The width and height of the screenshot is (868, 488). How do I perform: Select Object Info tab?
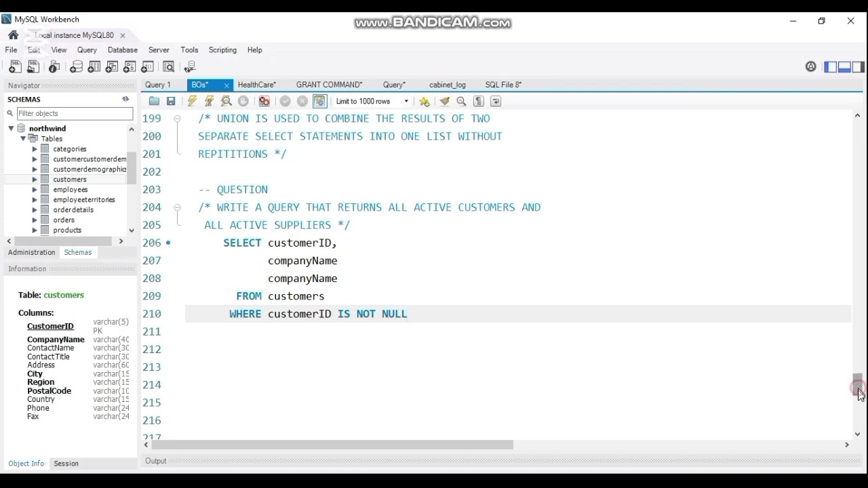(x=26, y=464)
